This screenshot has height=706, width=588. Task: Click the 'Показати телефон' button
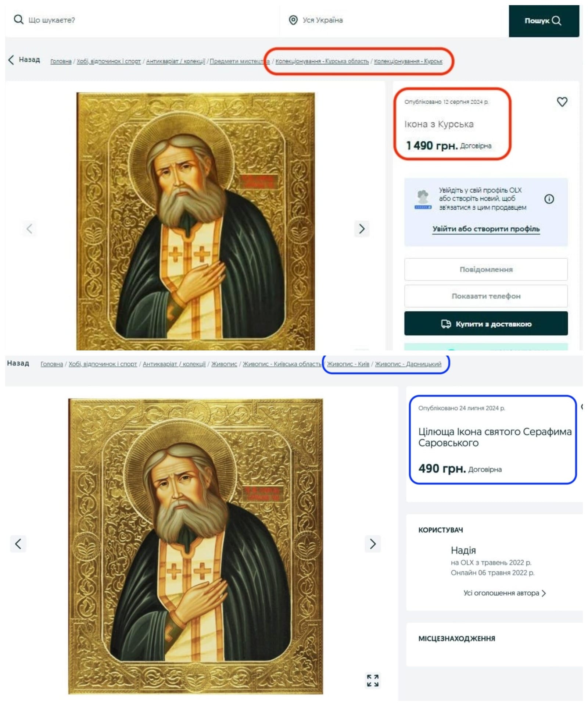[x=486, y=296]
